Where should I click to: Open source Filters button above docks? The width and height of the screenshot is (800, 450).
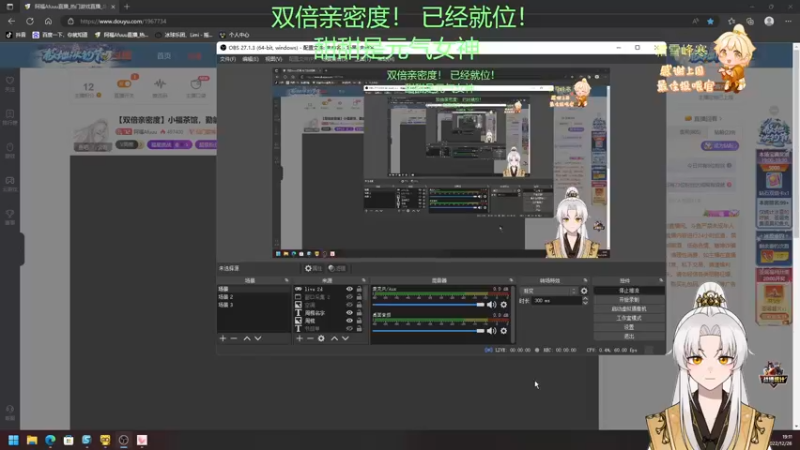[337, 268]
